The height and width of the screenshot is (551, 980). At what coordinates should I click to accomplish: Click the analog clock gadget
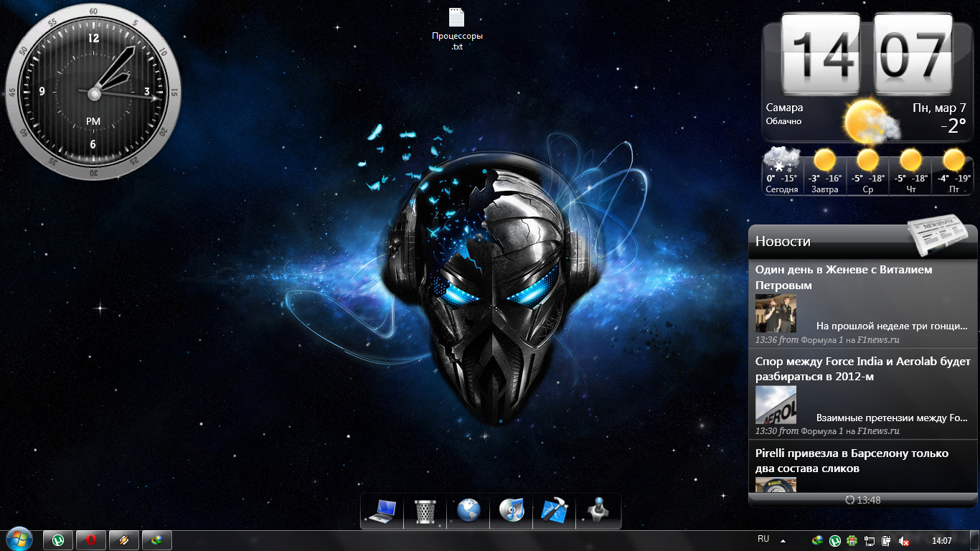point(93,93)
